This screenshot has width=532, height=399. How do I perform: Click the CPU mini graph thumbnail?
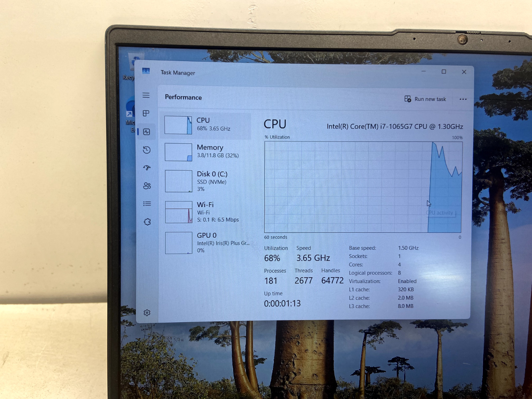point(178,125)
